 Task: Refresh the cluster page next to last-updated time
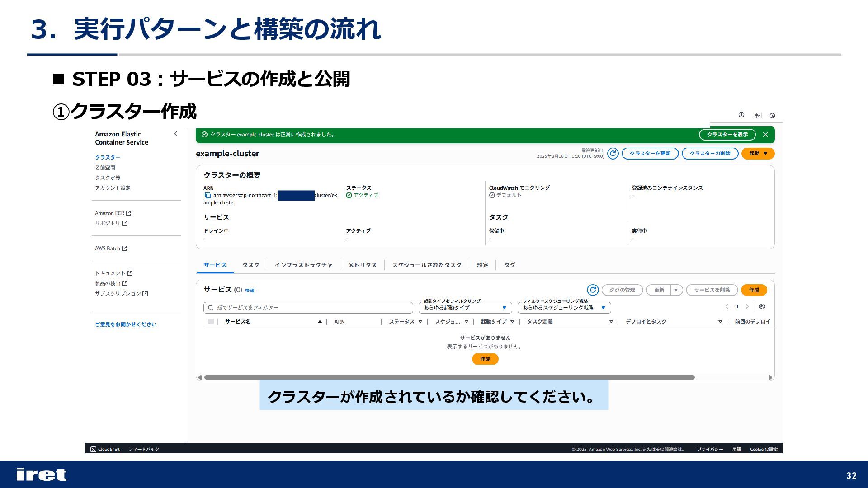pyautogui.click(x=613, y=154)
